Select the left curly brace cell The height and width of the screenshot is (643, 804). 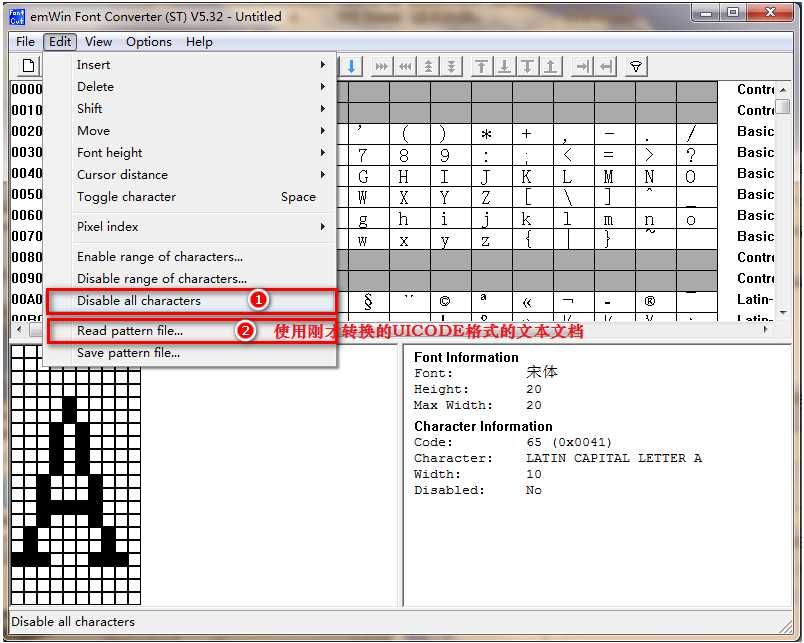(x=533, y=240)
